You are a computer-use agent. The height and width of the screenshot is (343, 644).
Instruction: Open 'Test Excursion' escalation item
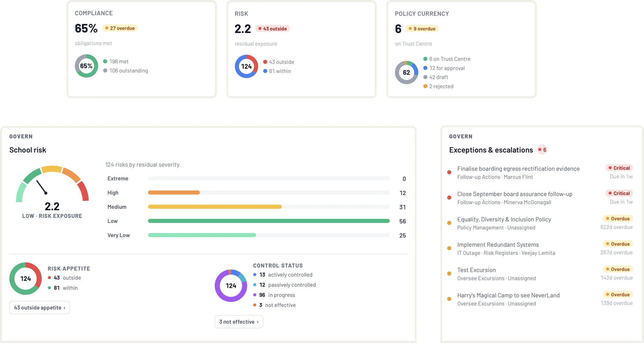[540, 274]
